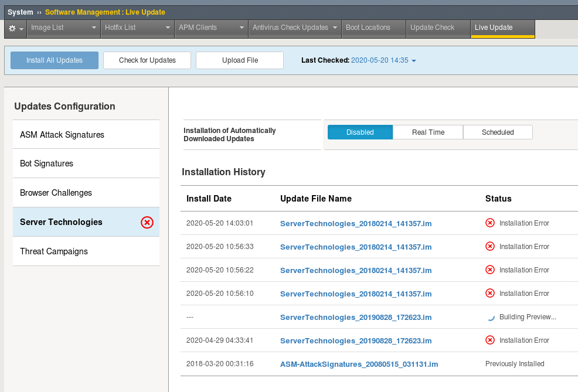Open the settings gear menu

pos(15,28)
